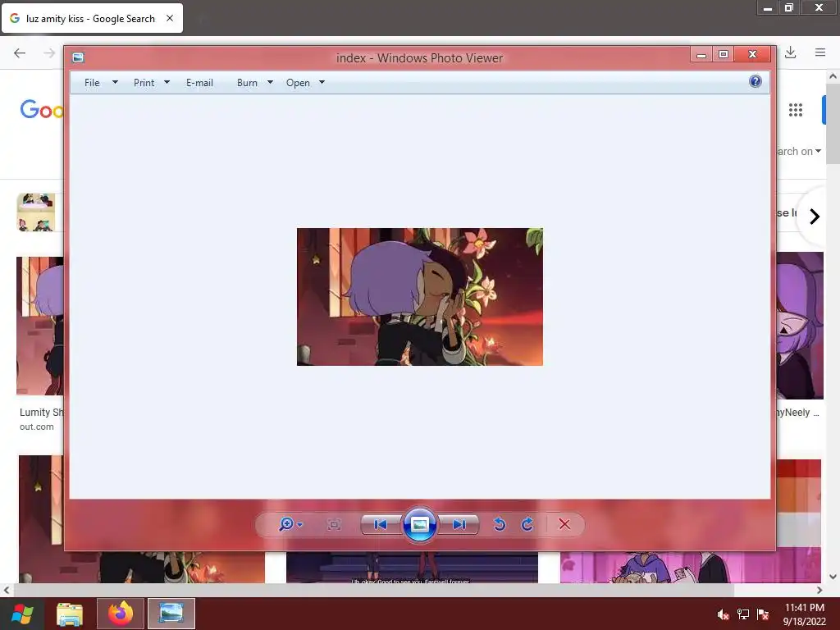
Task: Click E-mail in Photo Viewer toolbar
Action: 199,83
